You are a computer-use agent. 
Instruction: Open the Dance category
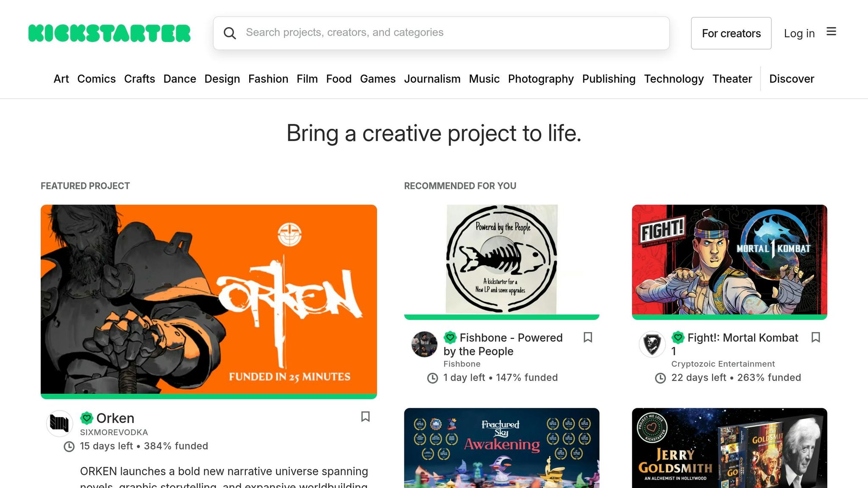[180, 79]
